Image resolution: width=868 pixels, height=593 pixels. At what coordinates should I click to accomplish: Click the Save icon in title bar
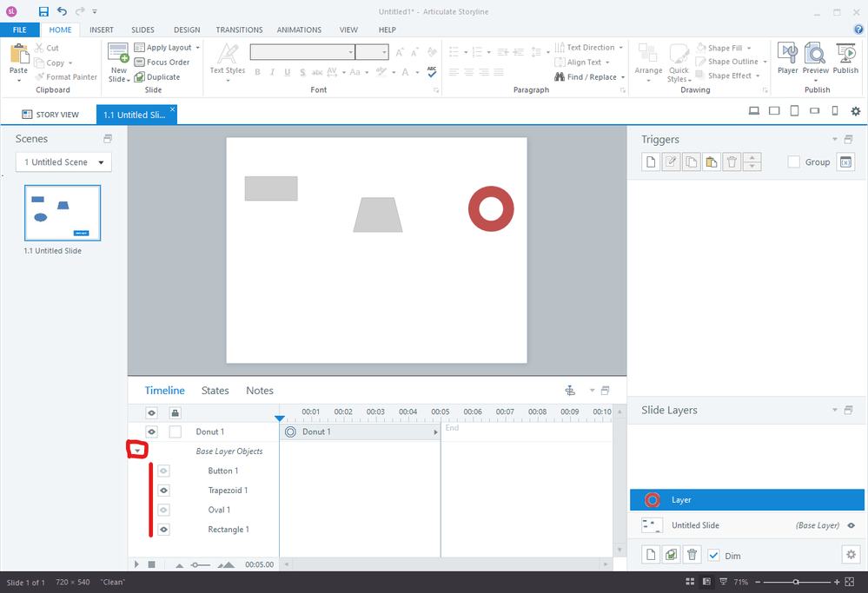[43, 11]
